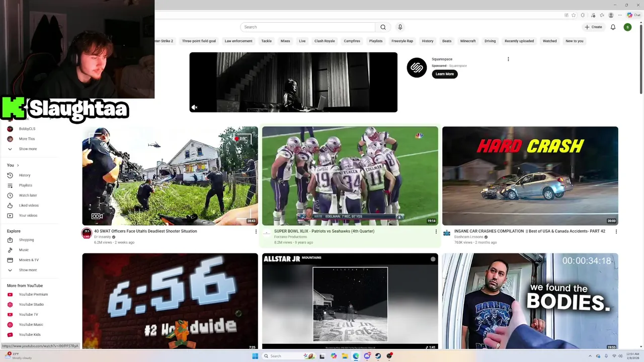Show hidden system tray icons

[591, 356]
